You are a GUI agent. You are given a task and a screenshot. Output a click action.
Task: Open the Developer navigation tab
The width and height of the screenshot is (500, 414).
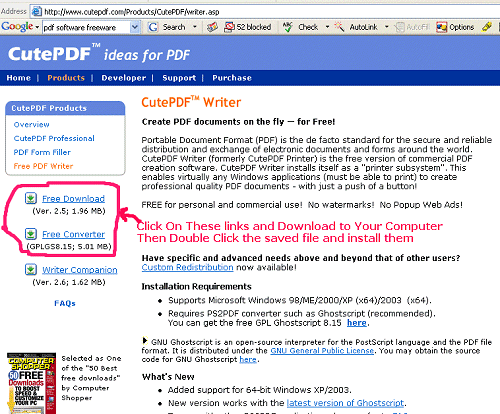[x=124, y=78]
